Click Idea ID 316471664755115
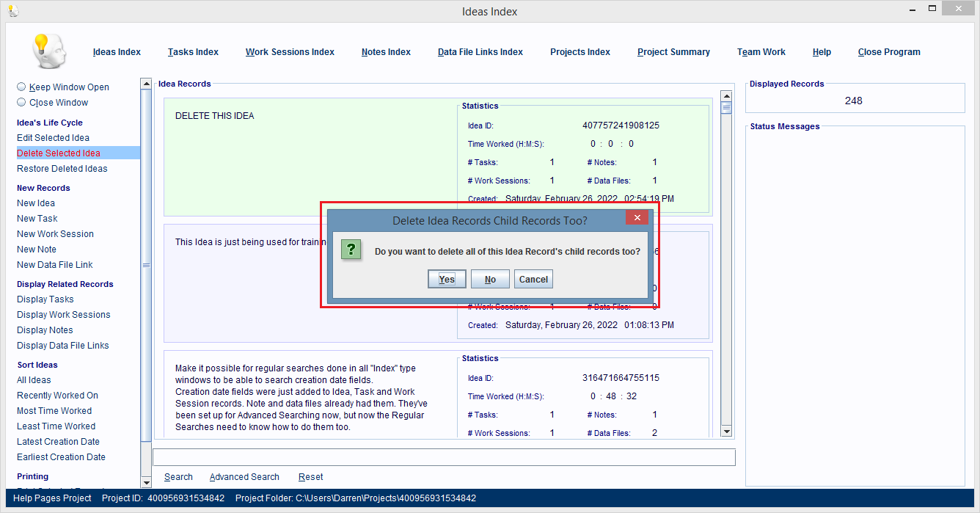Screen dimensions: 980x513 (621, 378)
